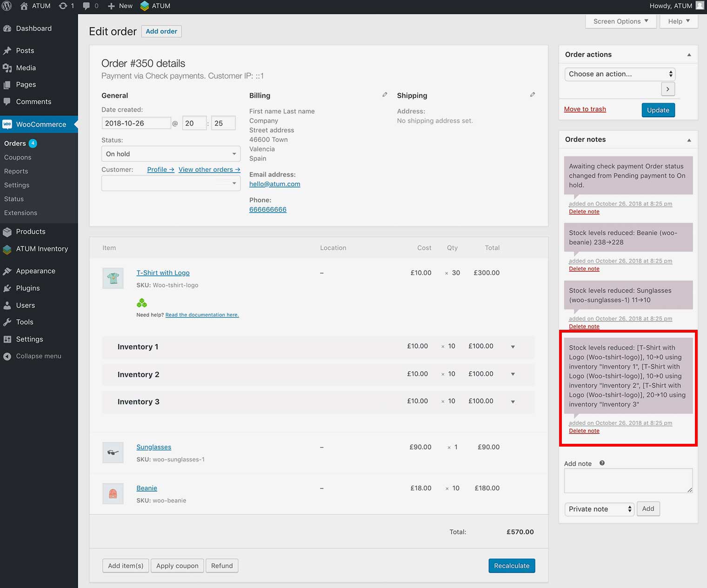Open the order Status dropdown

pos(171,154)
